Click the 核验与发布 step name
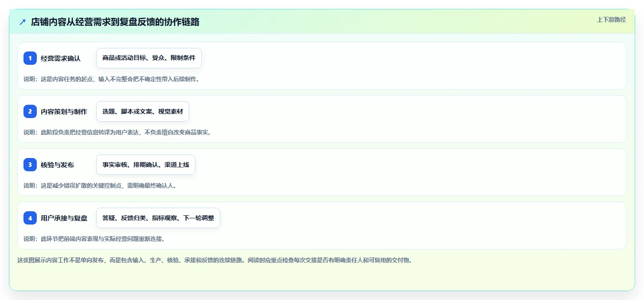This screenshot has height=300, width=644. click(x=57, y=165)
